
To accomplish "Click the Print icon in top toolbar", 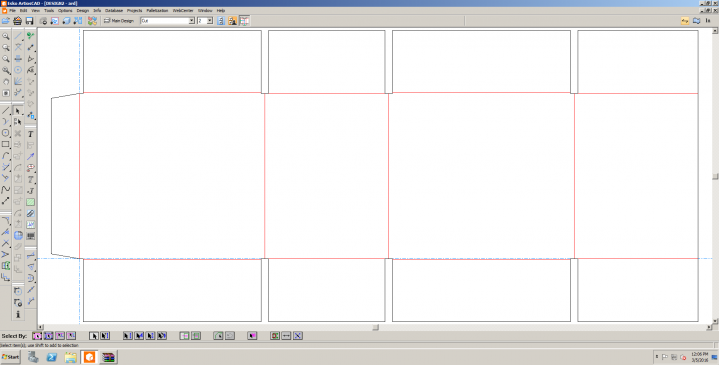I will click(x=17, y=21).
